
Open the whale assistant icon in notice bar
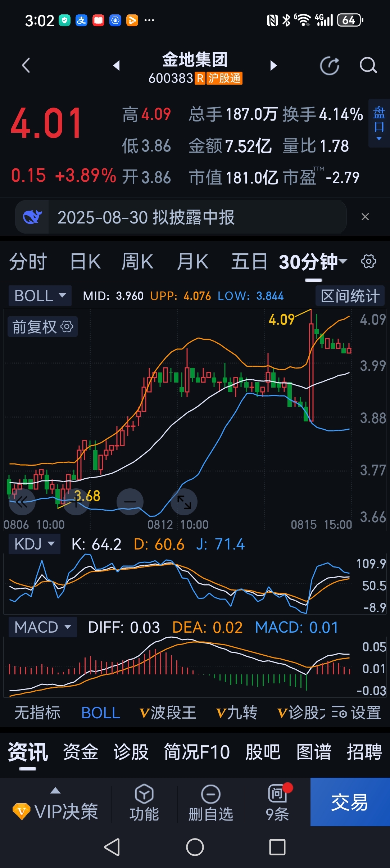[x=32, y=217]
